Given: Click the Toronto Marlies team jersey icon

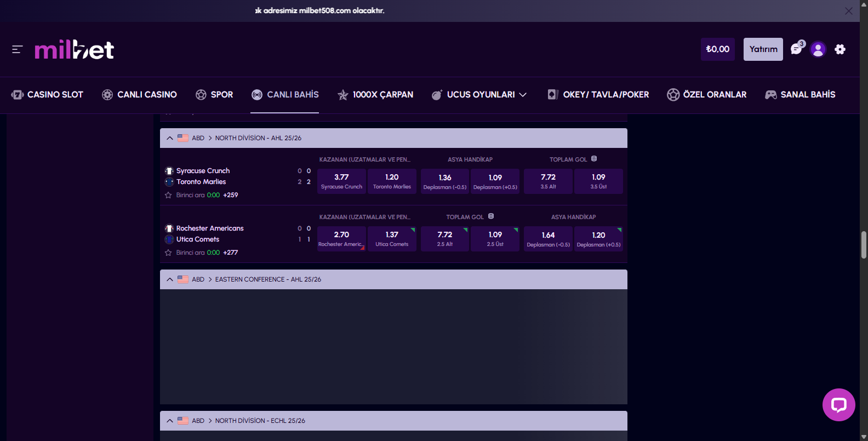Looking at the screenshot, I should [x=169, y=182].
